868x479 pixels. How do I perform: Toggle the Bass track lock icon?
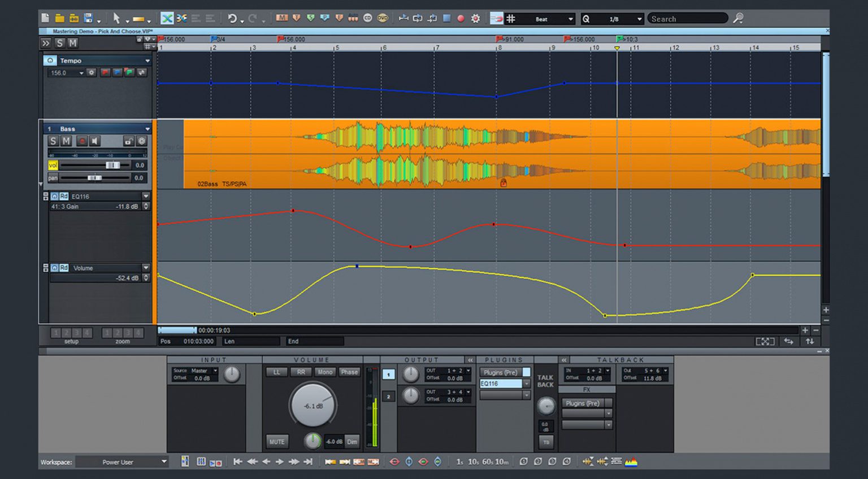129,141
